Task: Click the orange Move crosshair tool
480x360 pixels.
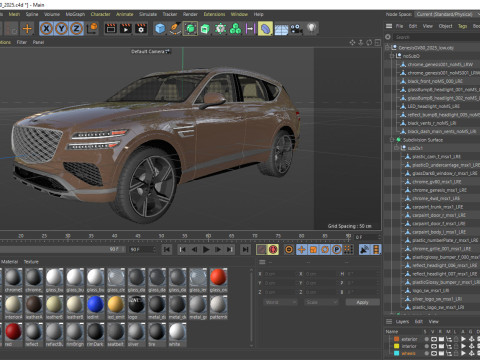Action: coord(27,29)
